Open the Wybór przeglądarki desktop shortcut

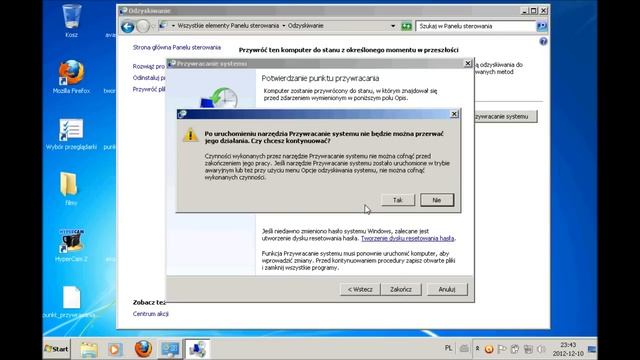pos(71,134)
